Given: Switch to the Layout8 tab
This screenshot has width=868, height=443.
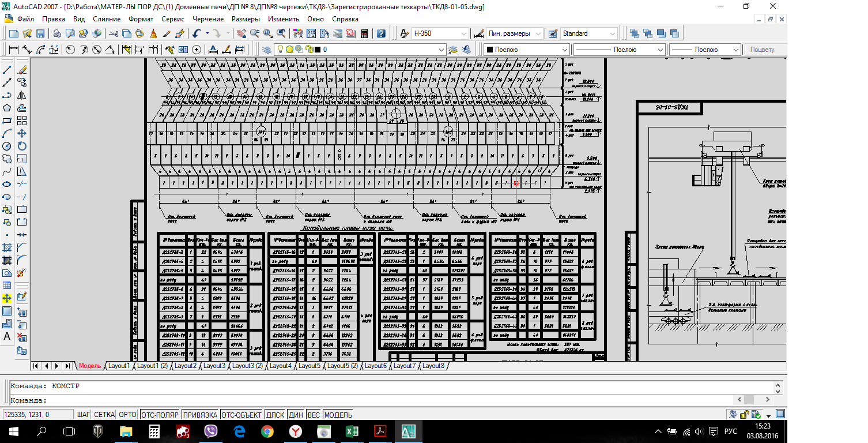Looking at the screenshot, I should (x=433, y=366).
